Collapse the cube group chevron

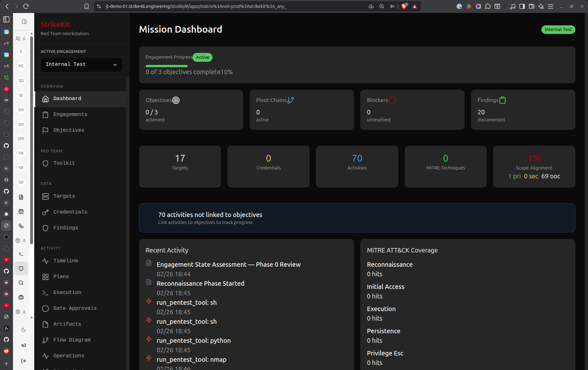point(24,241)
